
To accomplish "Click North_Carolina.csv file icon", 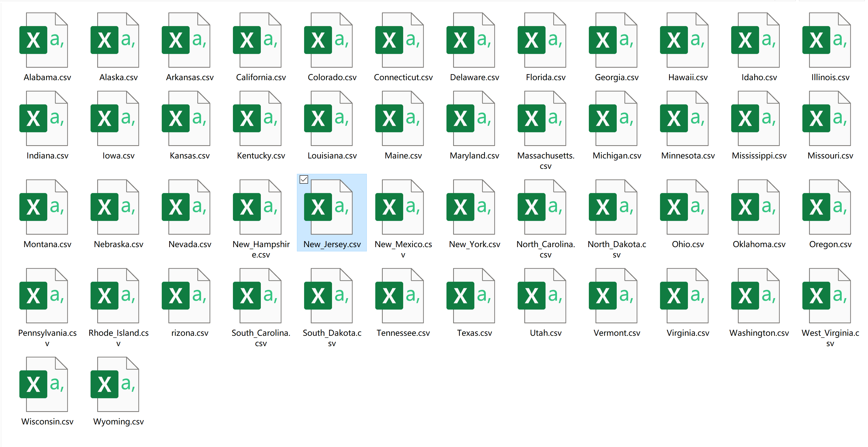I will click(x=542, y=207).
